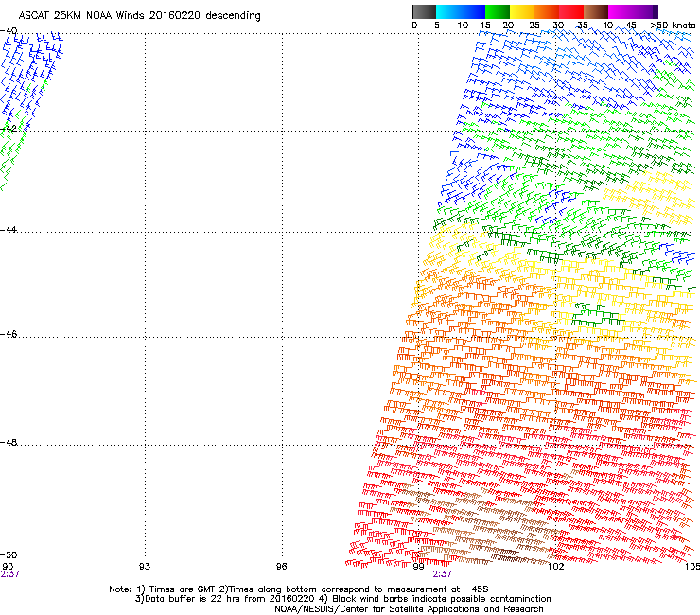
Task: Click the latitude label -50
Action: pos(9,555)
